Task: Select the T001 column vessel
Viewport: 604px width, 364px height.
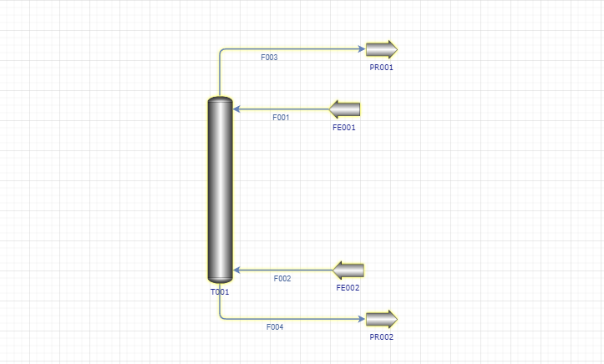Action: pos(220,190)
